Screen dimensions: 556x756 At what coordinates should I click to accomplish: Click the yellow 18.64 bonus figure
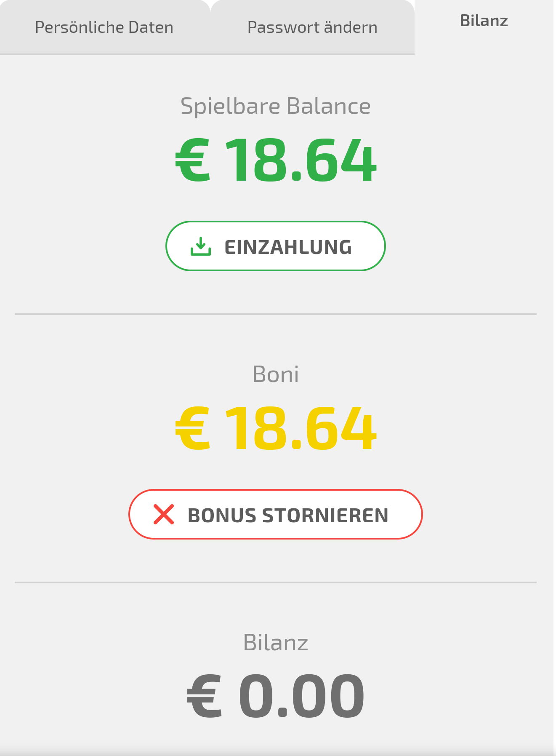[301, 428]
